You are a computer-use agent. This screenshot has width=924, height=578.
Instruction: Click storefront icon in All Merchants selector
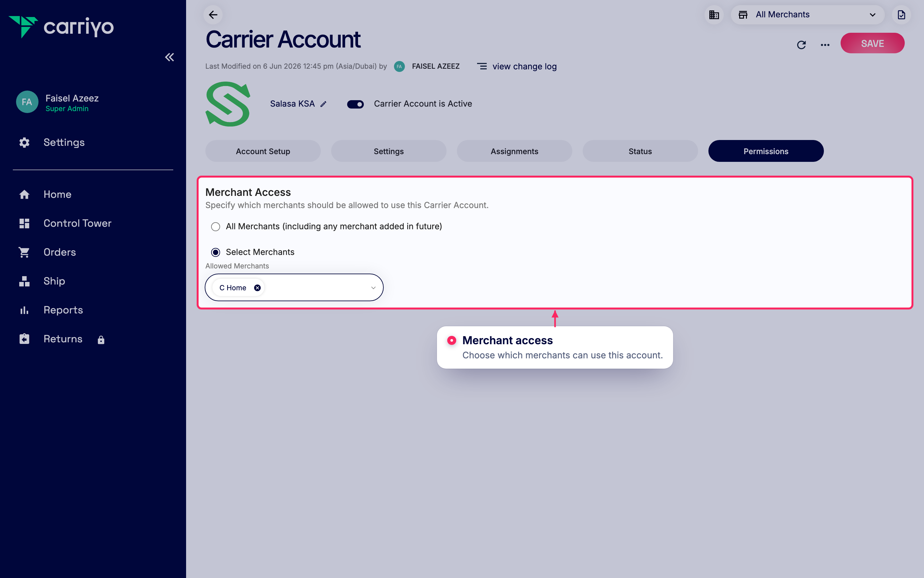743,15
